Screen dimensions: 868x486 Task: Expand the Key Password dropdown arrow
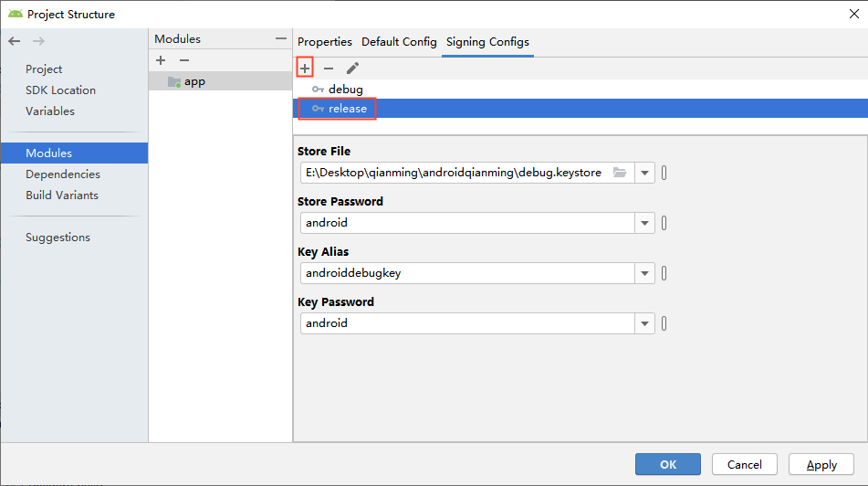click(x=644, y=323)
